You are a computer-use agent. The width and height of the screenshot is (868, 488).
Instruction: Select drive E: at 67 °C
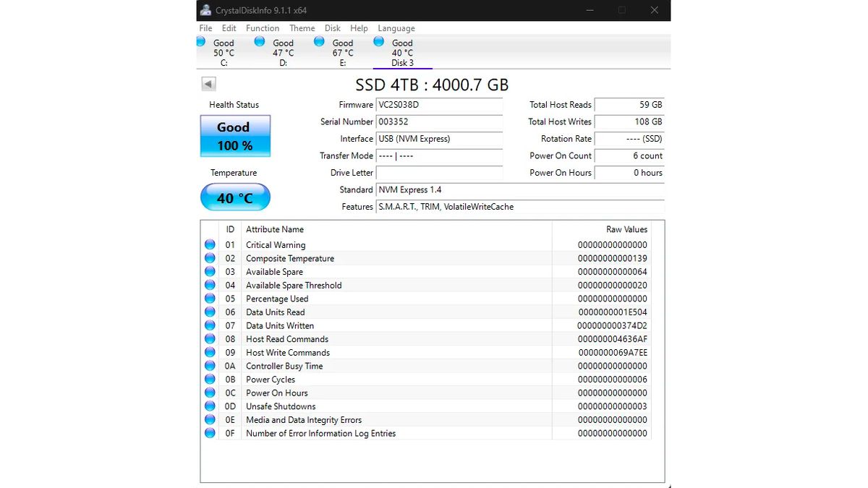click(342, 53)
